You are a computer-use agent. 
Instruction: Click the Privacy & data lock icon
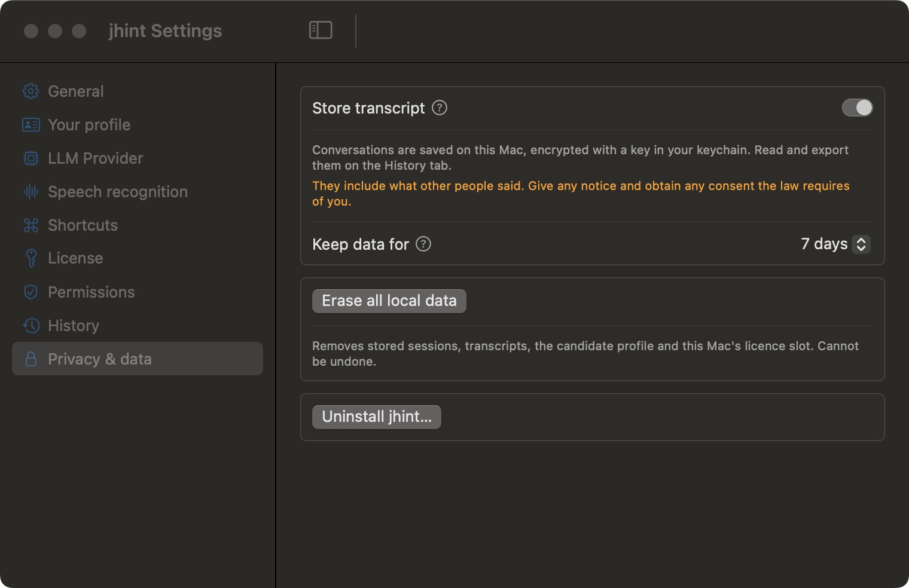click(x=31, y=359)
